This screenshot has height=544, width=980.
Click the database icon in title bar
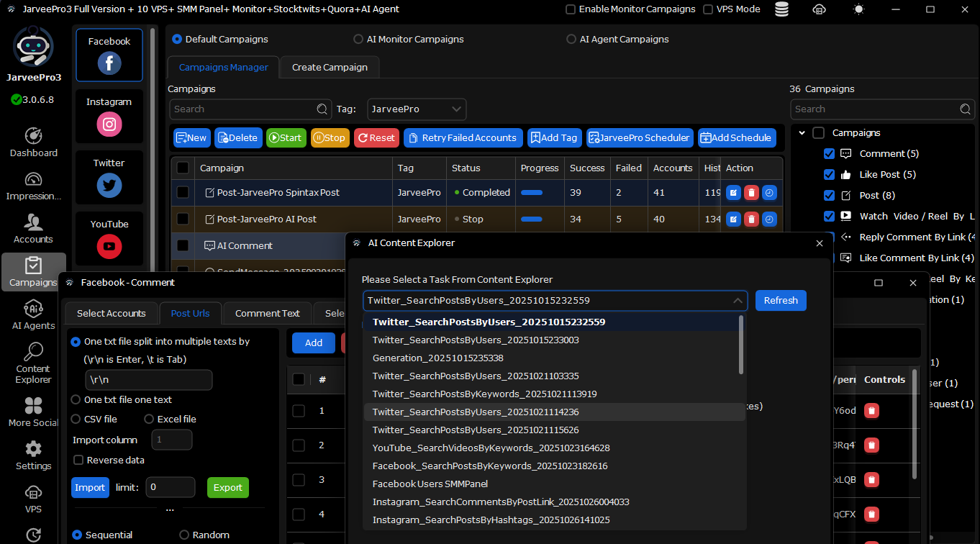point(781,9)
